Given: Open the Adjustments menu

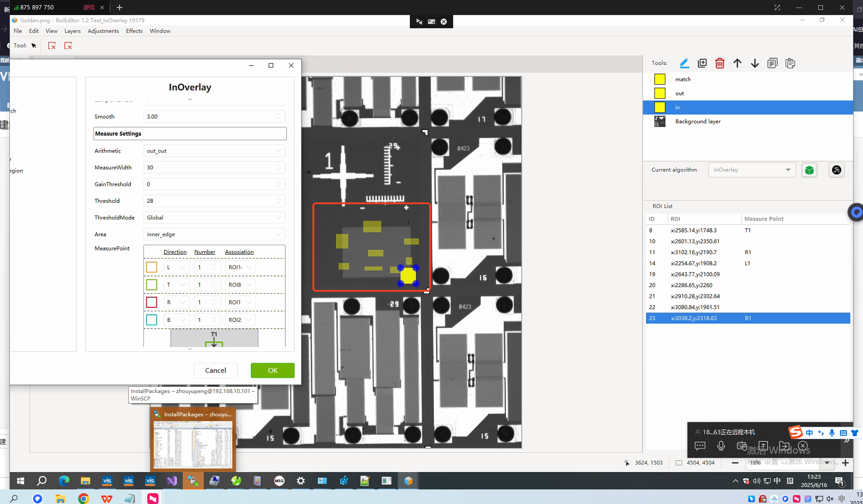Looking at the screenshot, I should 103,31.
